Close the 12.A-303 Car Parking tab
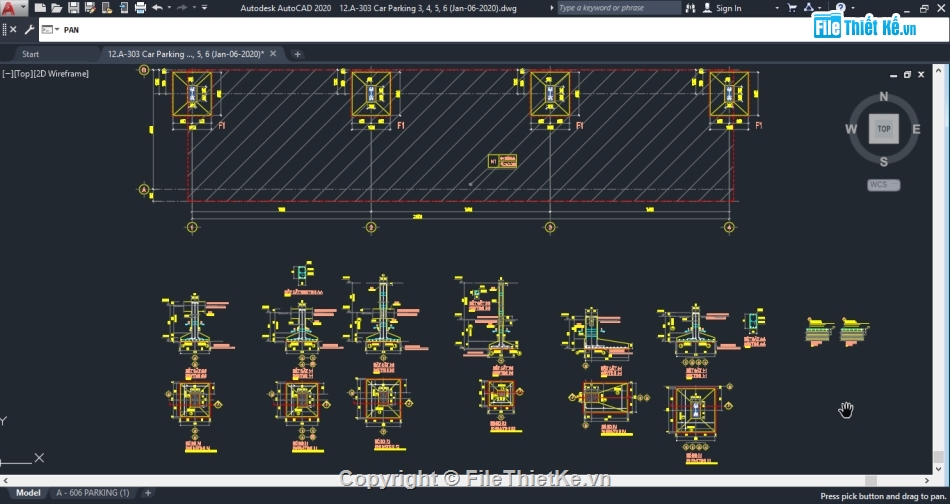 273,54
